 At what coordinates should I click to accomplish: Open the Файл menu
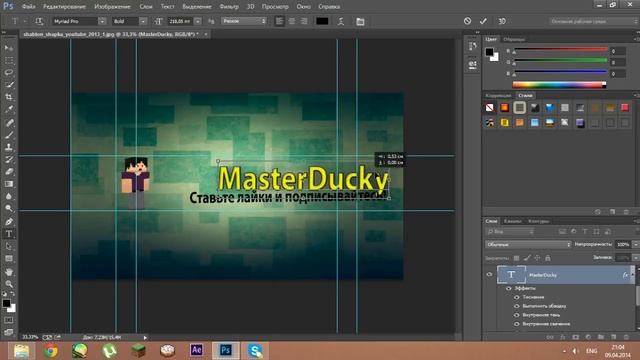[29, 7]
